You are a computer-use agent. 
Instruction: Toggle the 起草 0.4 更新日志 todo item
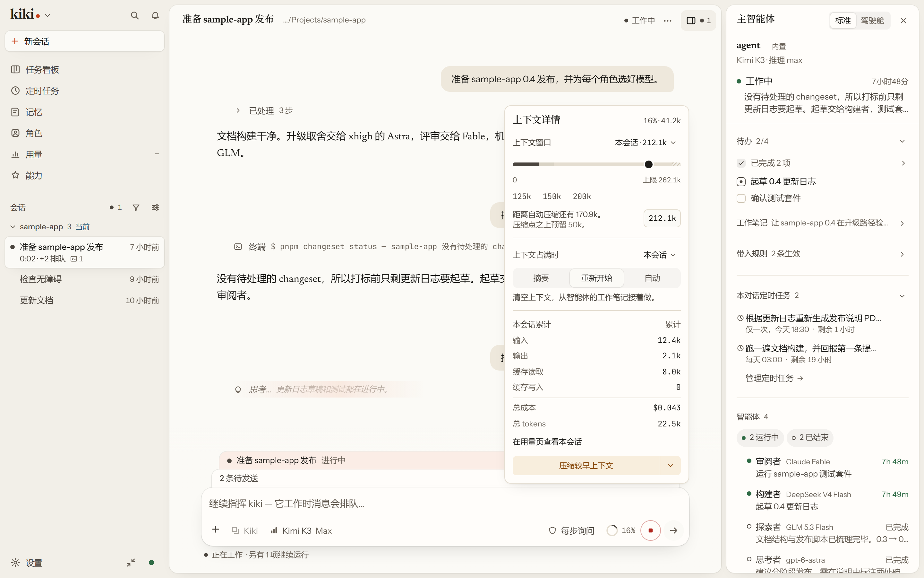pyautogui.click(x=741, y=181)
